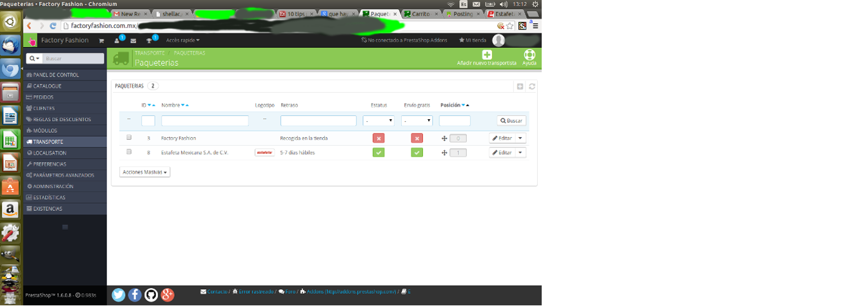Switch to the Carrito browser tab
The image size is (868, 306).
[x=422, y=14]
